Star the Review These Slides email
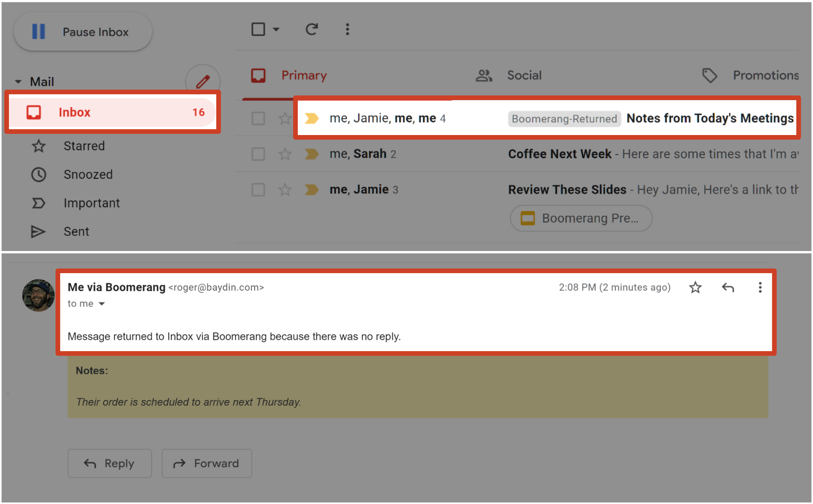This screenshot has height=504, width=813. [285, 190]
